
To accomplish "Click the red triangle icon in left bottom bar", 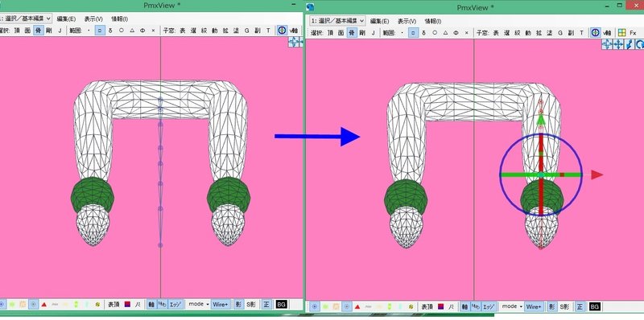I will coord(44,305).
